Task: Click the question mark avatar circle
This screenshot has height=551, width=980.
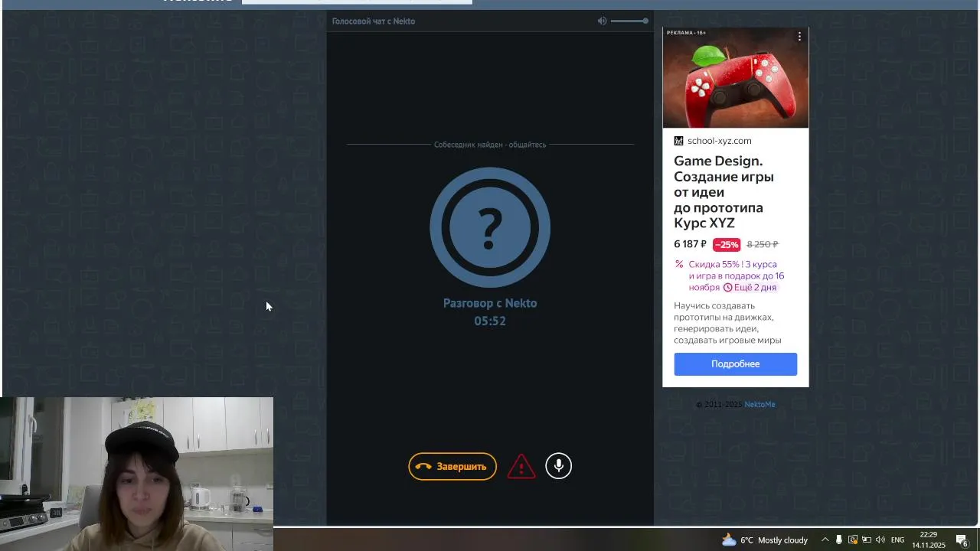Action: (x=490, y=227)
